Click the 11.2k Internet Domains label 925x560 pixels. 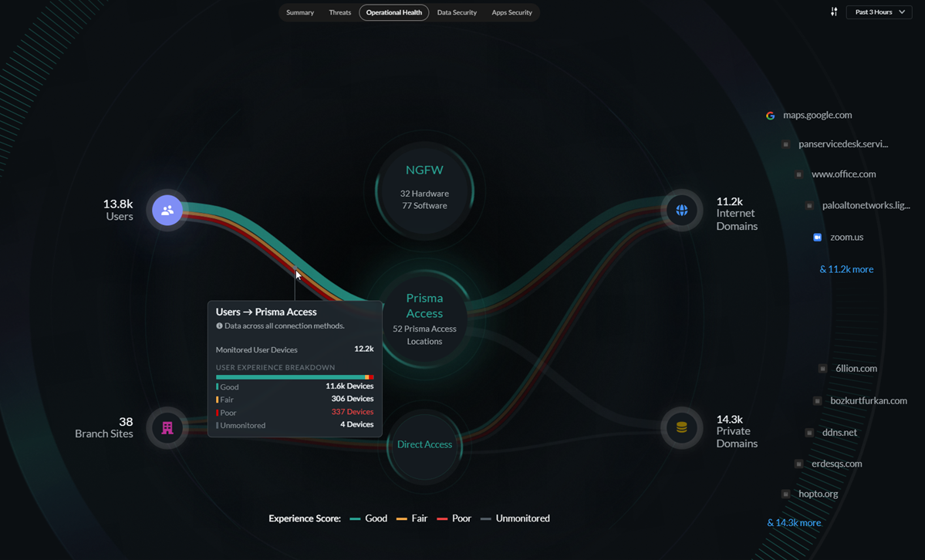[737, 214]
